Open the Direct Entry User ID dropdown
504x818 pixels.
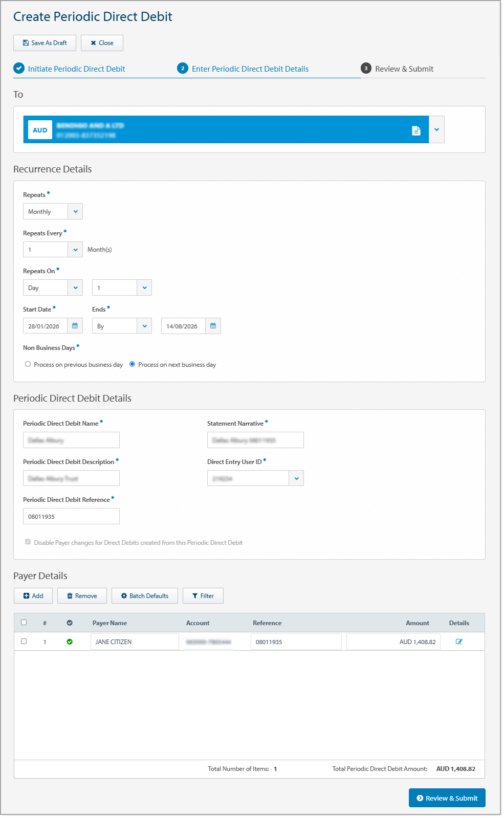pyautogui.click(x=296, y=478)
